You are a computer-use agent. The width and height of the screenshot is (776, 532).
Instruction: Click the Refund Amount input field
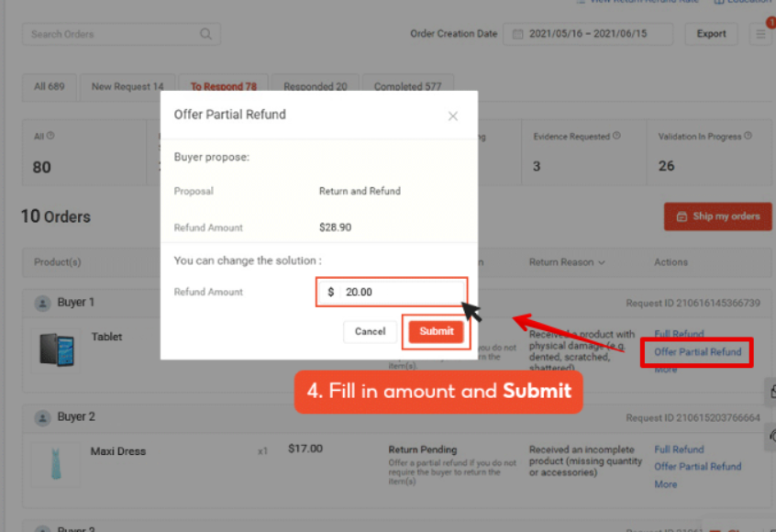tap(399, 293)
